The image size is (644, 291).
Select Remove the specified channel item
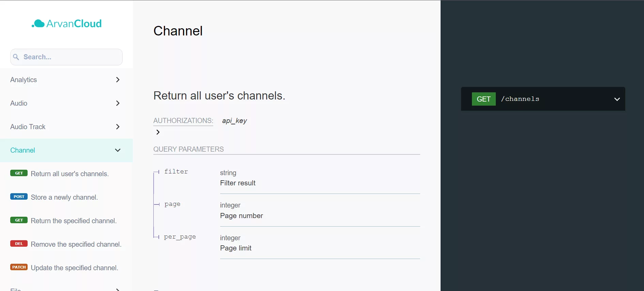(76, 244)
